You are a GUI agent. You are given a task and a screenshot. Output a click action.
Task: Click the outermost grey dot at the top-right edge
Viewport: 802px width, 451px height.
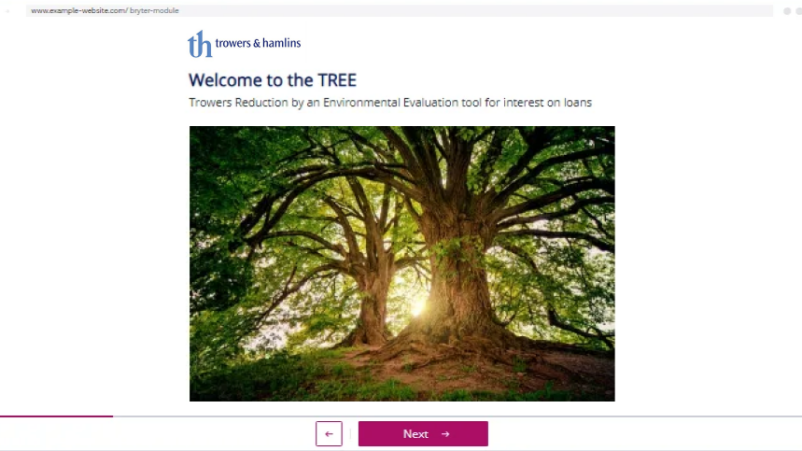point(799,11)
